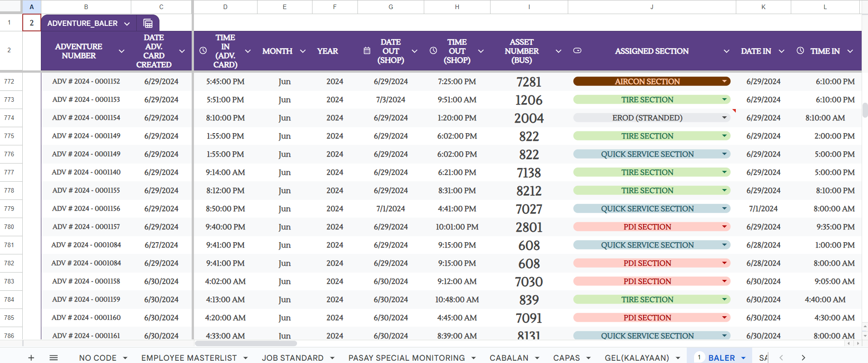Open EROD (STRANDED) chip in row 774
868x363 pixels.
(651, 118)
